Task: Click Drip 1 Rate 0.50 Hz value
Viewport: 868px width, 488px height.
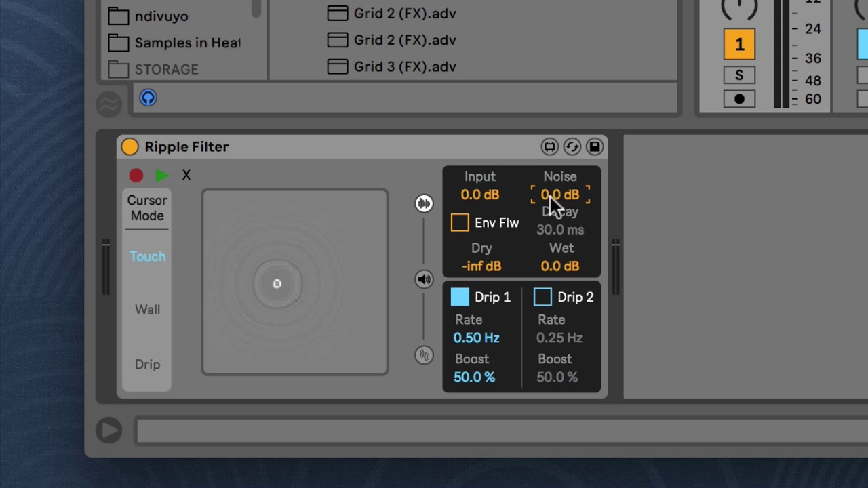Action: [x=477, y=338]
